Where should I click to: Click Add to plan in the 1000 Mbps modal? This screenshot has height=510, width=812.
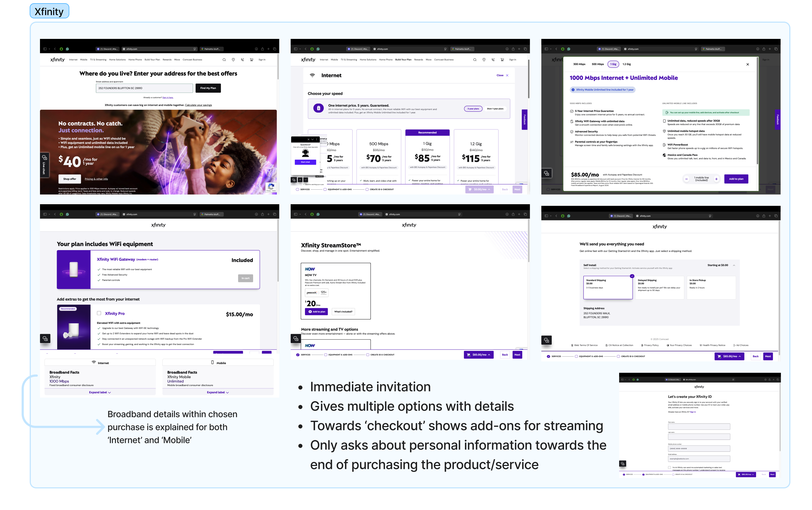[x=736, y=179]
